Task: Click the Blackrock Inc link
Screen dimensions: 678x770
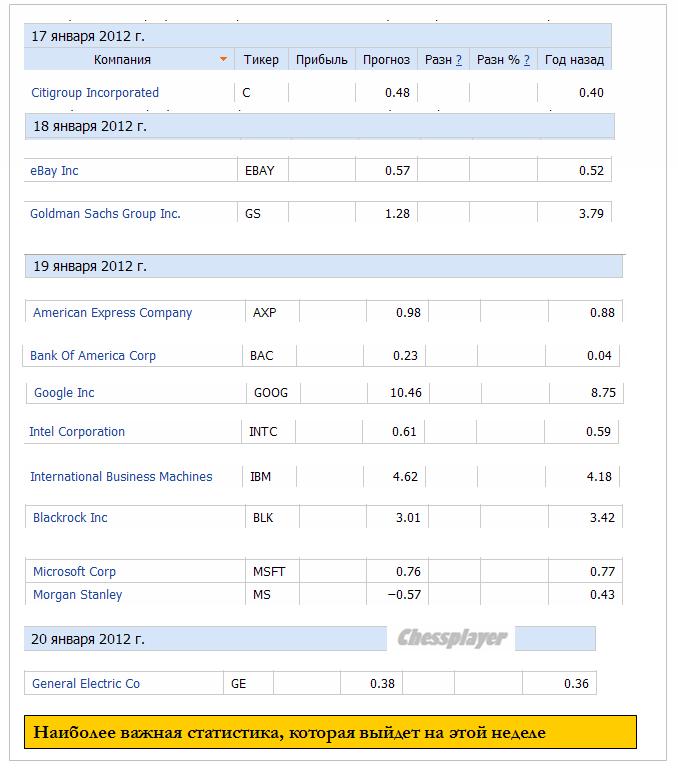Action: click(70, 518)
